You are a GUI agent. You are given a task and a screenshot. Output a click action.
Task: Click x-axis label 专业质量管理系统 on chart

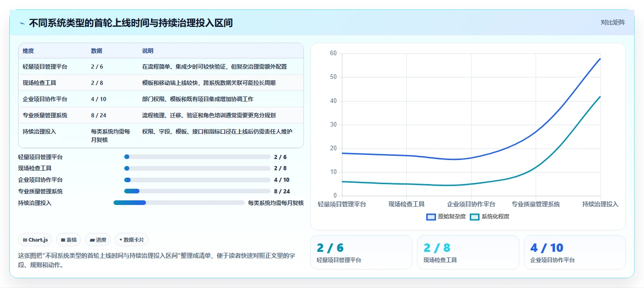[x=536, y=204]
